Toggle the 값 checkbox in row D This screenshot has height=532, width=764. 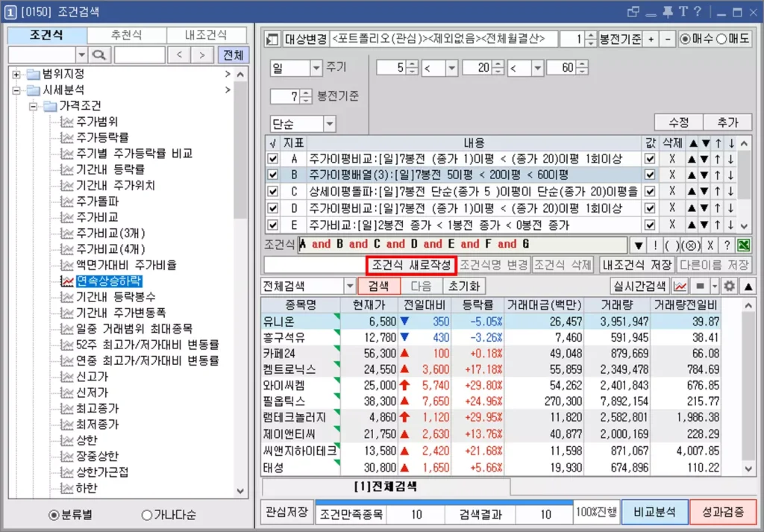(x=650, y=208)
